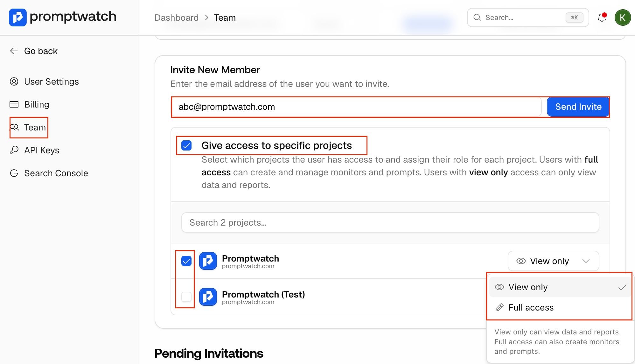635x364 pixels.
Task: Click the magnifier icon in search bar
Action: click(x=477, y=17)
